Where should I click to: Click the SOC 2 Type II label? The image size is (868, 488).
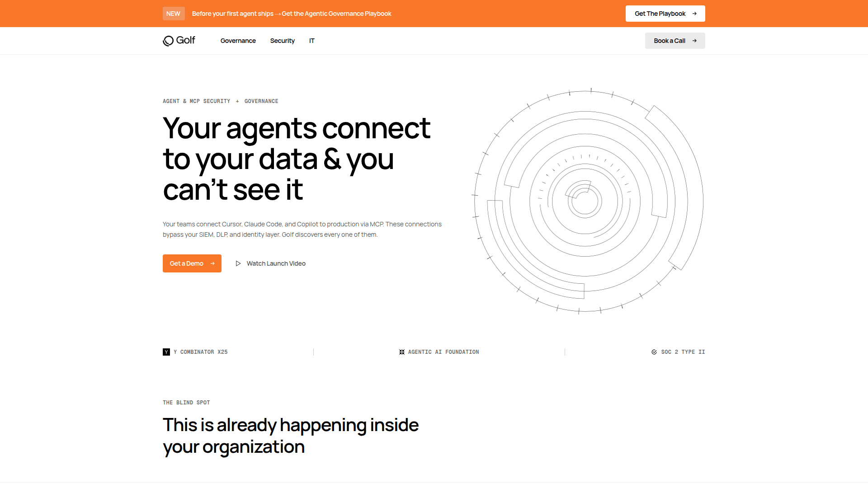click(683, 352)
